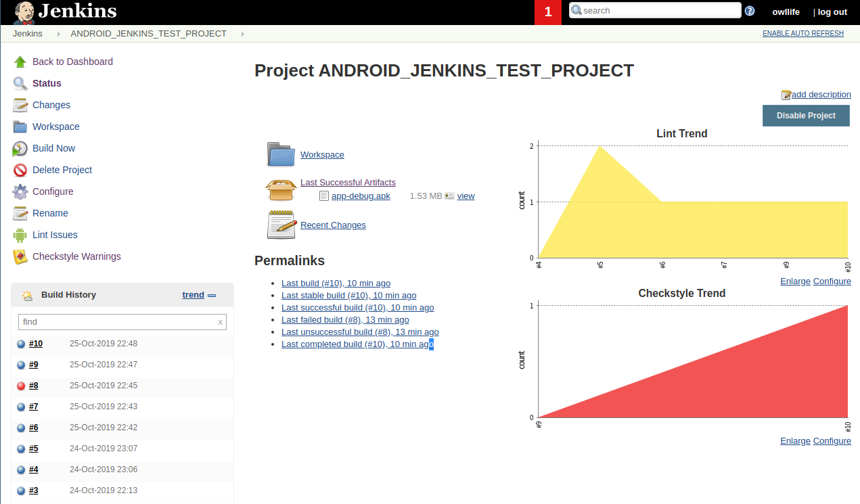Click the add description link
The image size is (860, 504).
pyautogui.click(x=821, y=95)
